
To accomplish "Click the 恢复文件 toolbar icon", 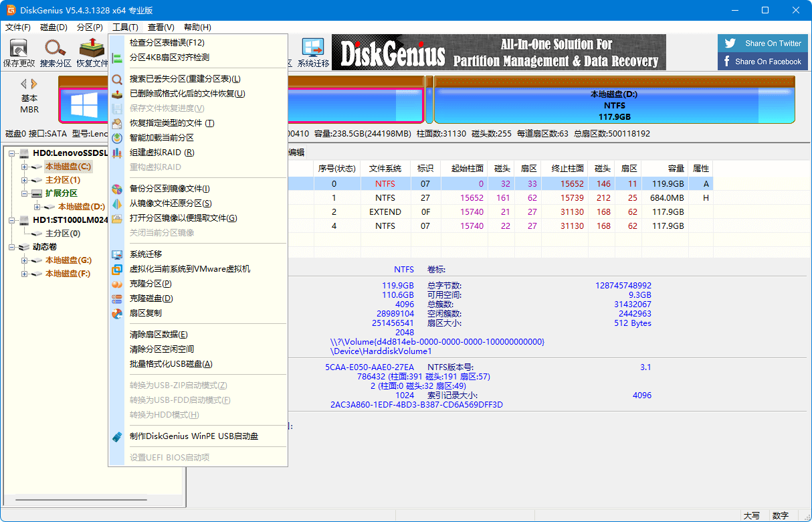I will (92, 48).
